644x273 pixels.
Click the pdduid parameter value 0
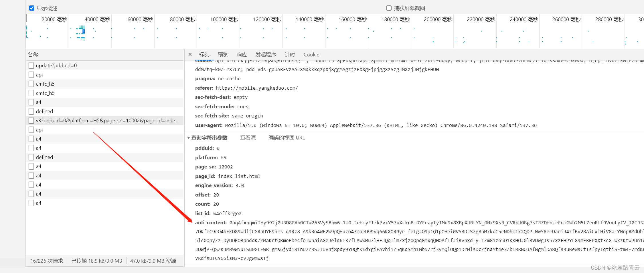pyautogui.click(x=218, y=148)
